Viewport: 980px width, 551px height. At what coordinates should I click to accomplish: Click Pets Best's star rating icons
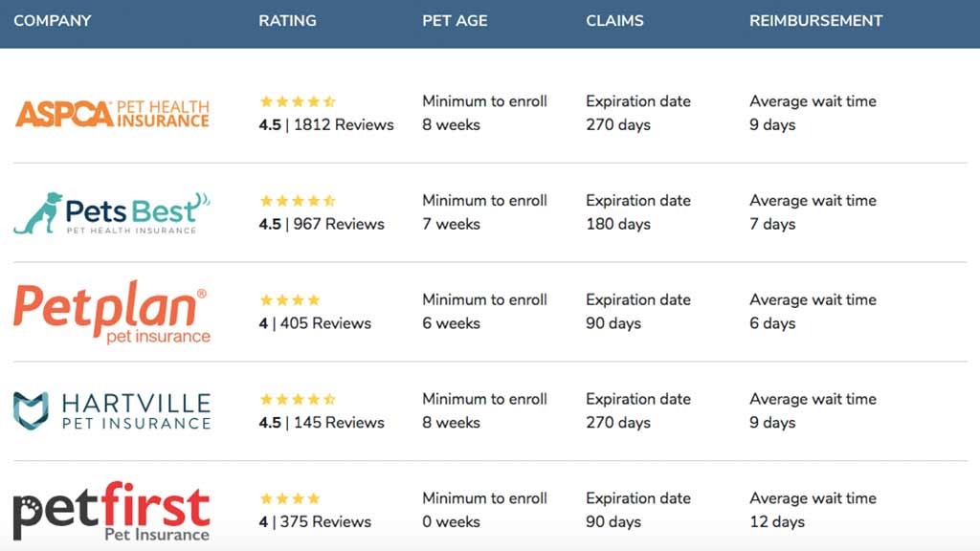(299, 201)
